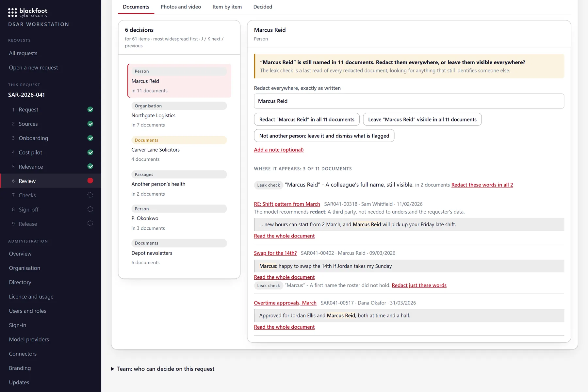588x392 pixels.
Task: Leave "Marcus Reid" visible in all documents
Action: pyautogui.click(x=422, y=120)
